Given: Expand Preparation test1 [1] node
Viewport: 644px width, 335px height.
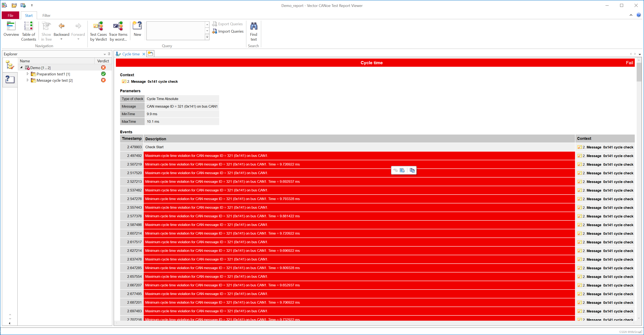Looking at the screenshot, I should coord(28,74).
